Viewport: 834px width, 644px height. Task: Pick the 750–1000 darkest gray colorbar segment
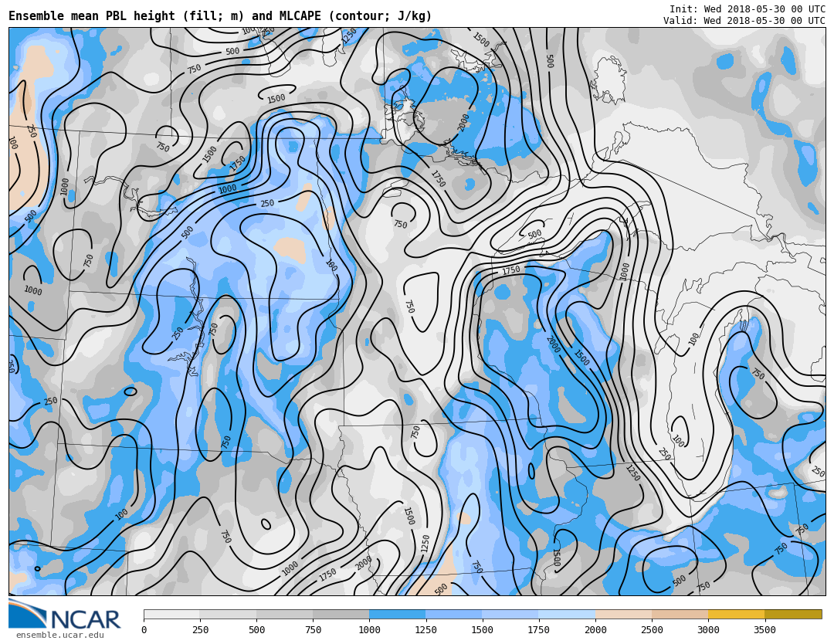(341, 615)
